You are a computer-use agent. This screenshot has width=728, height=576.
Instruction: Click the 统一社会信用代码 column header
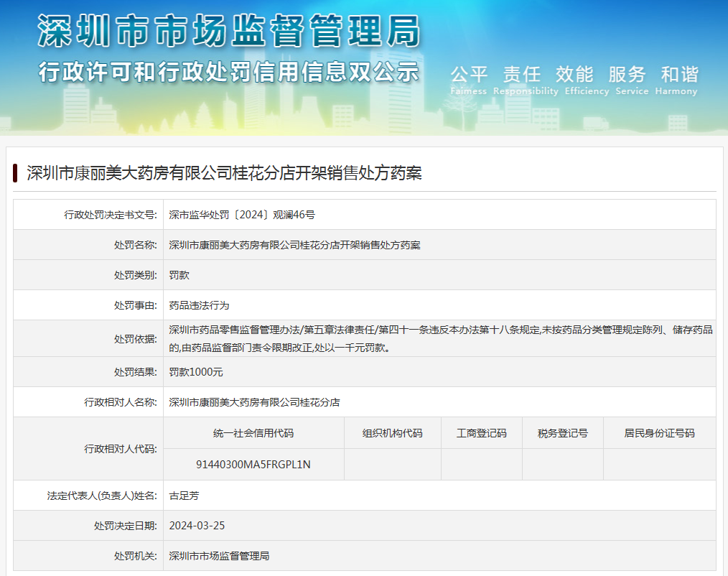tap(253, 433)
